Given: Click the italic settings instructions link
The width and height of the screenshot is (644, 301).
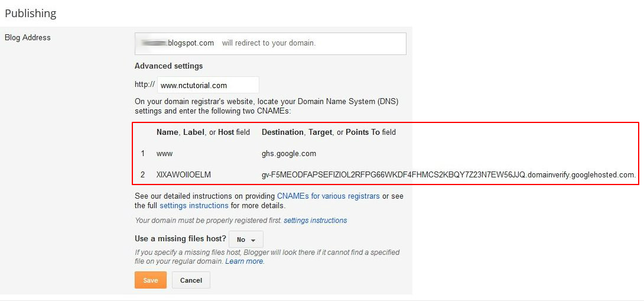Looking at the screenshot, I should (315, 221).
